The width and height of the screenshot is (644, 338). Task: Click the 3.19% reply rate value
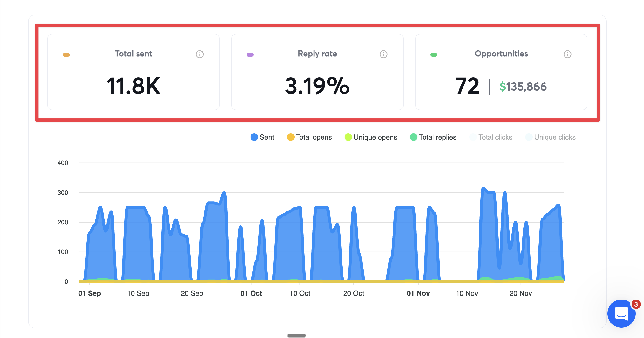coord(317,87)
